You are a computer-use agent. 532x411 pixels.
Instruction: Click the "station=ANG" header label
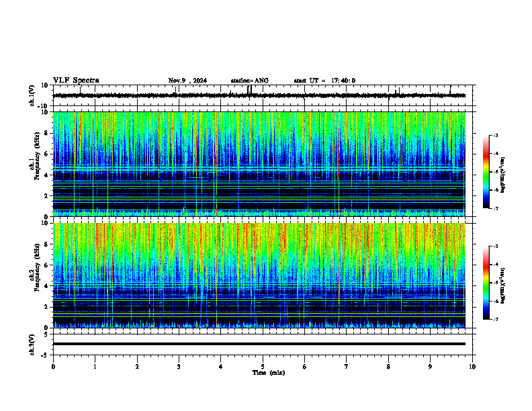[250, 81]
